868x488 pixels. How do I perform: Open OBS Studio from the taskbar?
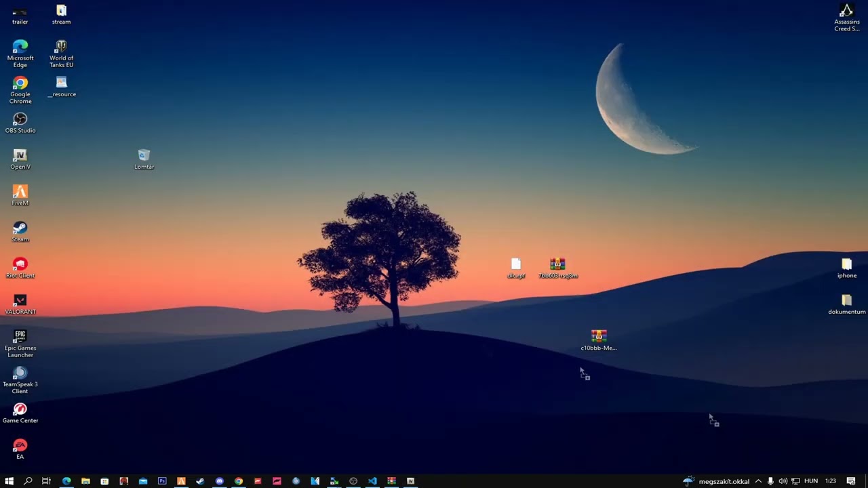(353, 481)
